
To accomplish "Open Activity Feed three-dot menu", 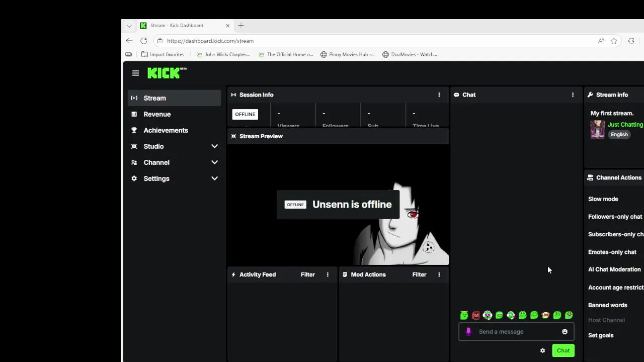I will click(x=328, y=275).
